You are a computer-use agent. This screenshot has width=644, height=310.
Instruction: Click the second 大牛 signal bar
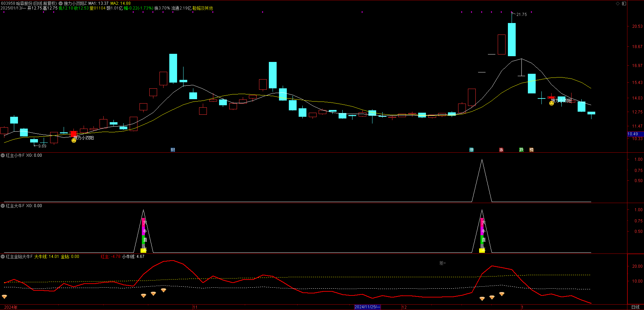(x=482, y=235)
